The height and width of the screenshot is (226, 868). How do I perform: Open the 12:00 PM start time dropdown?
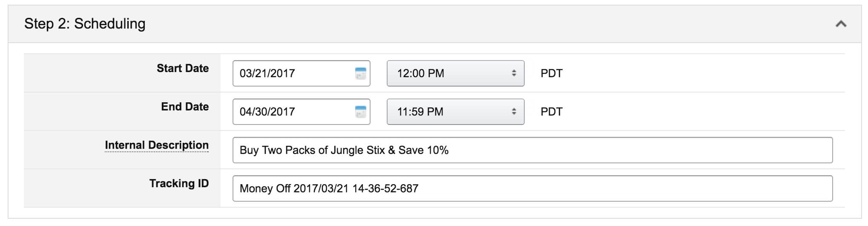[x=455, y=73]
